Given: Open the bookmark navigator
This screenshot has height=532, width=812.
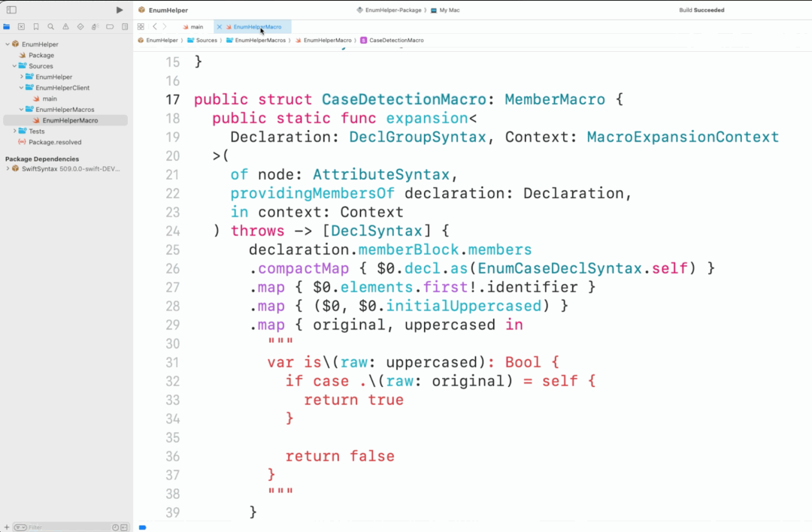Looking at the screenshot, I should 36,27.
